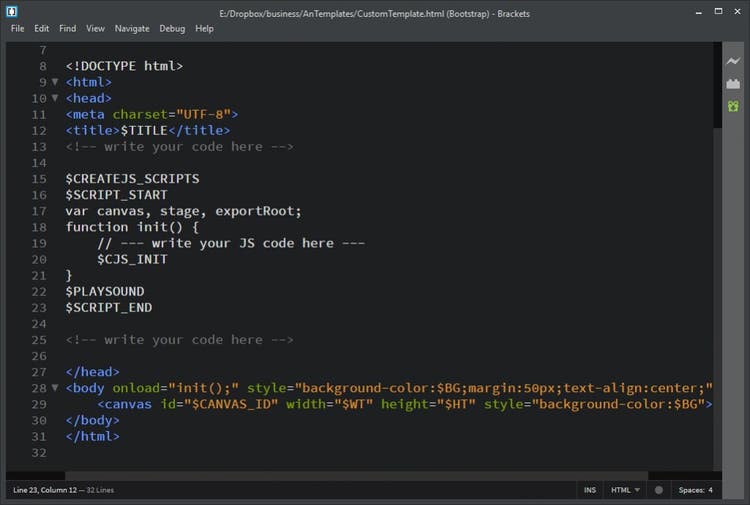Collapse the body tag fold arrow on line 28
This screenshot has width=750, height=505.
[55, 388]
